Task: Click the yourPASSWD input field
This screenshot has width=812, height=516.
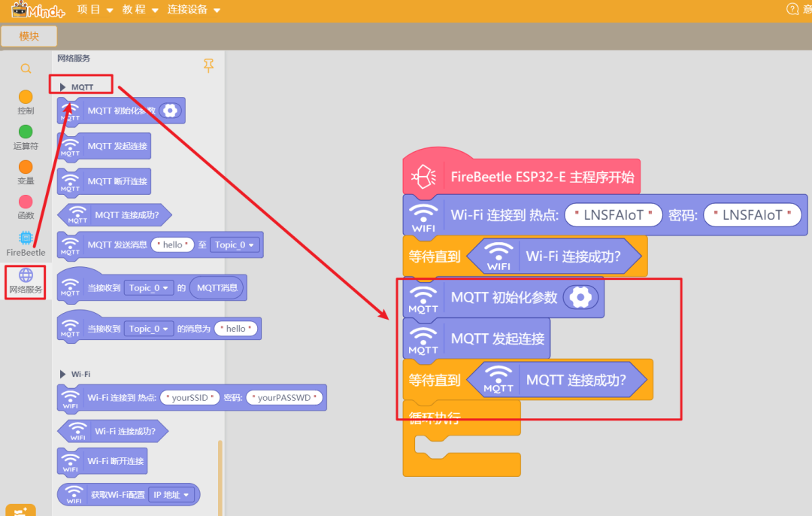Action: click(284, 397)
